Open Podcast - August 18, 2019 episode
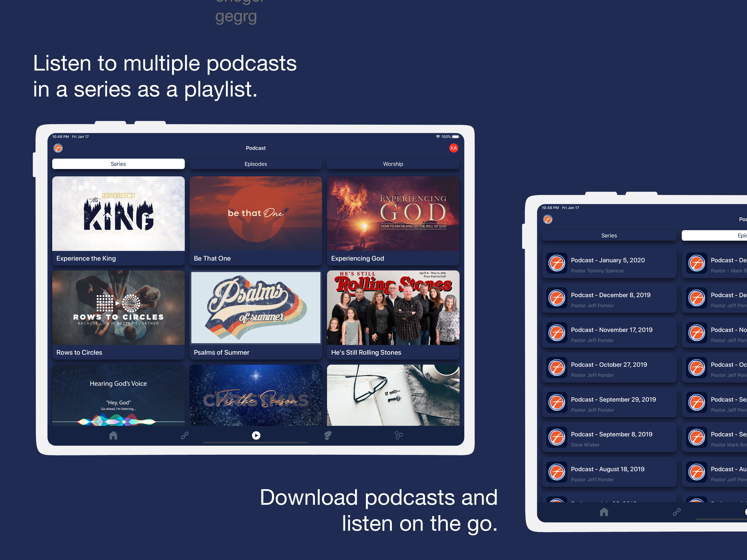This screenshot has width=747, height=560. tap(609, 472)
